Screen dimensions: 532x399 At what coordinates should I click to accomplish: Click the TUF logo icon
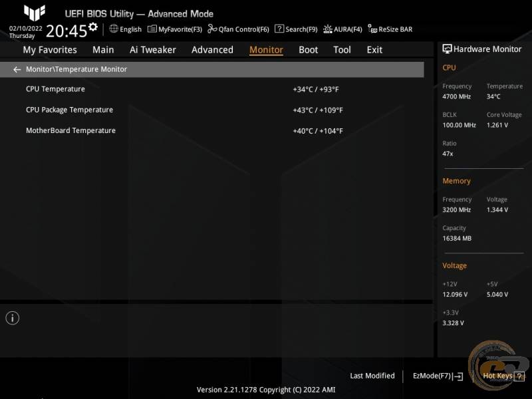click(x=35, y=13)
